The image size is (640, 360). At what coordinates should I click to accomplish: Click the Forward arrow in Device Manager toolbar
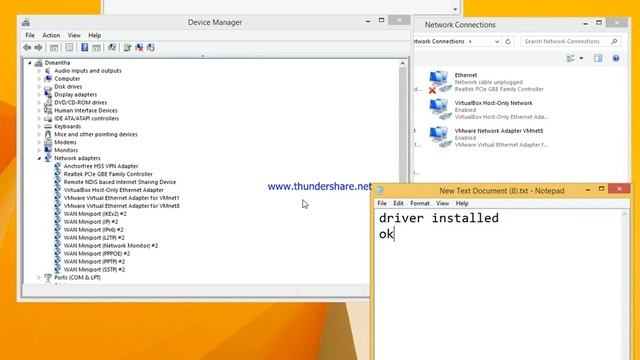[38, 48]
